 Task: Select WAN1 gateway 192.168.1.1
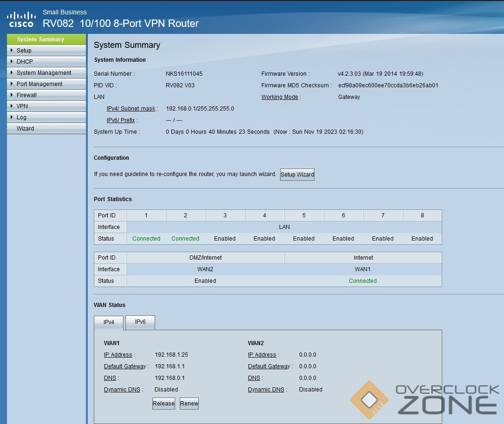[x=170, y=366]
